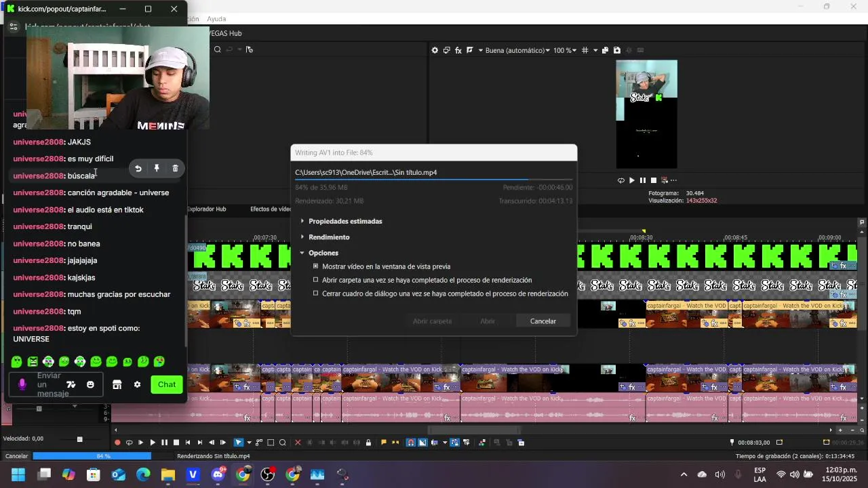The height and width of the screenshot is (488, 868).
Task: Toggle enable snapping magnet icon
Action: (411, 443)
